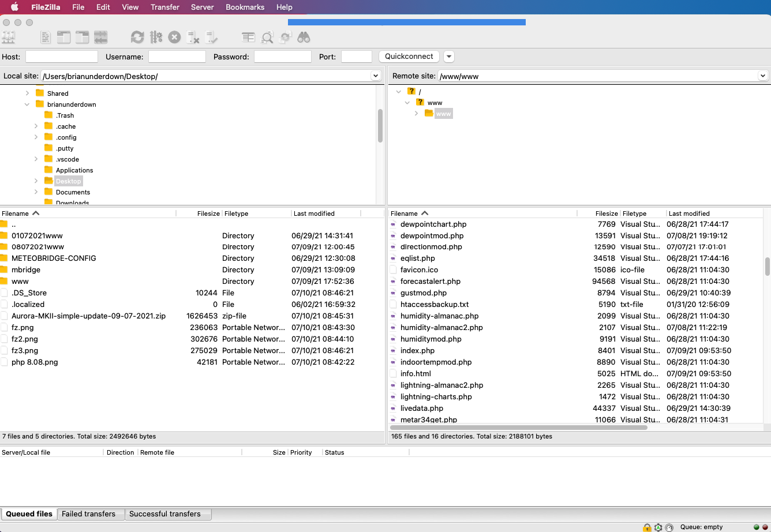Image resolution: width=771 pixels, height=532 pixels.
Task: Focus the Password field
Action: (283, 57)
